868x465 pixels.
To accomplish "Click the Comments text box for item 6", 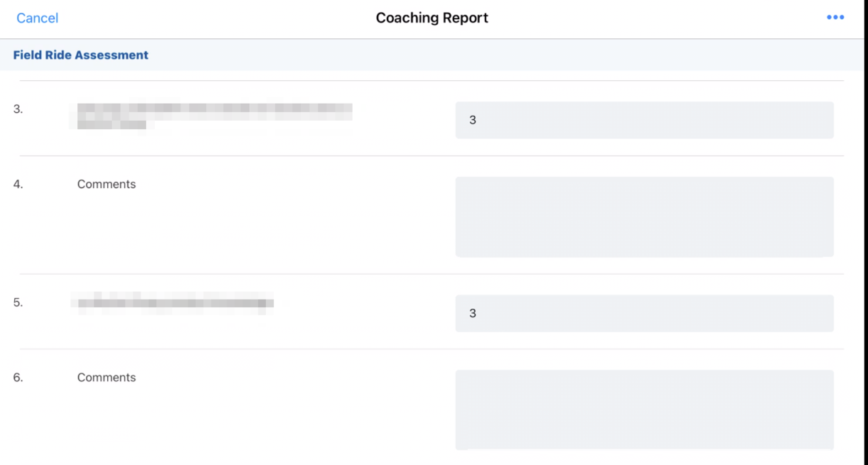I will 644,410.
